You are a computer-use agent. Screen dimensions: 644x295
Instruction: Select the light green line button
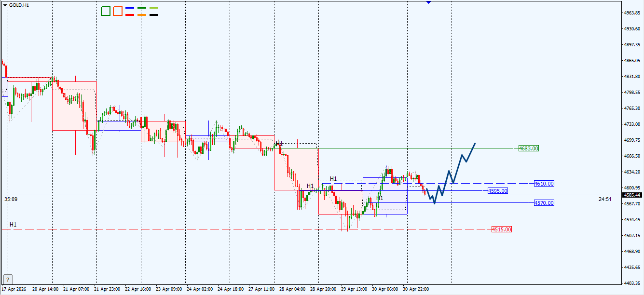click(154, 8)
